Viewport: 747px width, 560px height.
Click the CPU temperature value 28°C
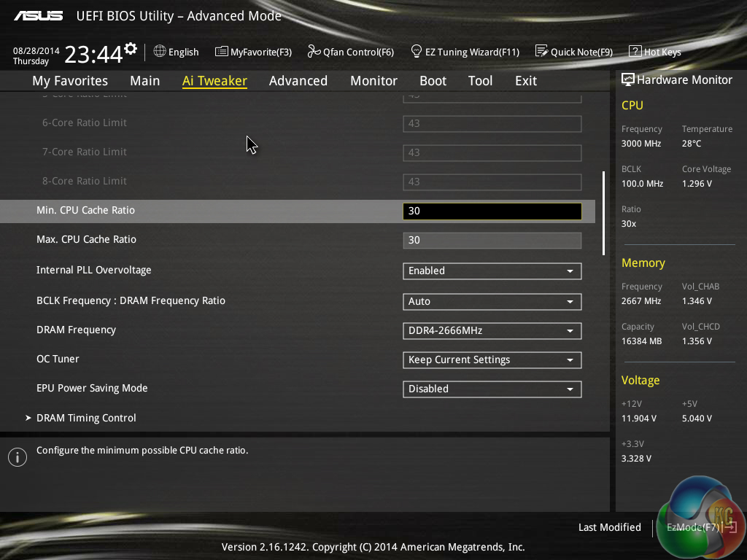tap(692, 144)
